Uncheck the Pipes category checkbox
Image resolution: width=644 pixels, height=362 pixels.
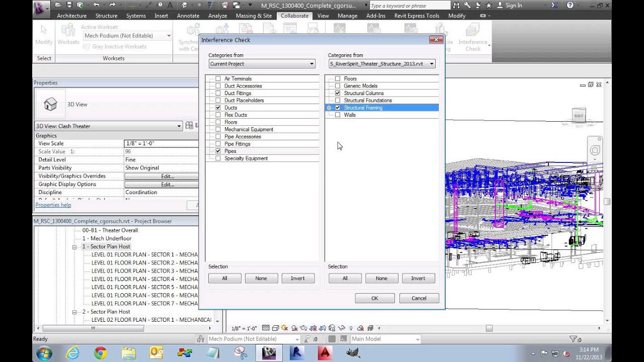218,151
